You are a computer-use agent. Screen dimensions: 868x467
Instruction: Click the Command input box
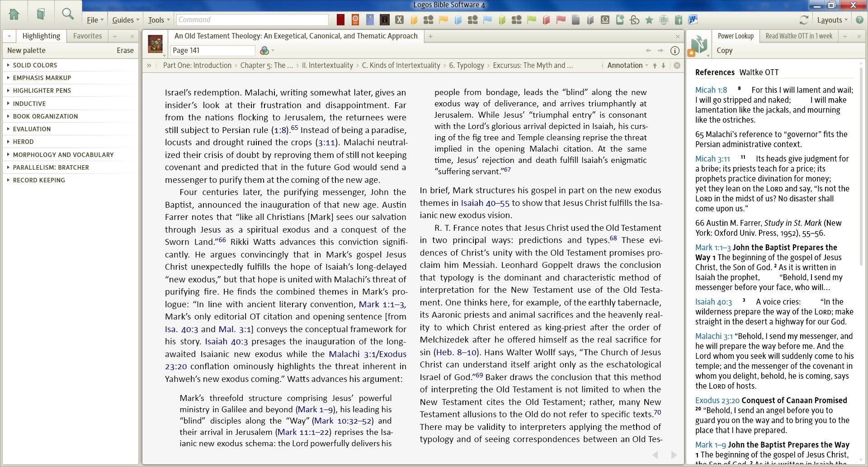click(x=252, y=20)
